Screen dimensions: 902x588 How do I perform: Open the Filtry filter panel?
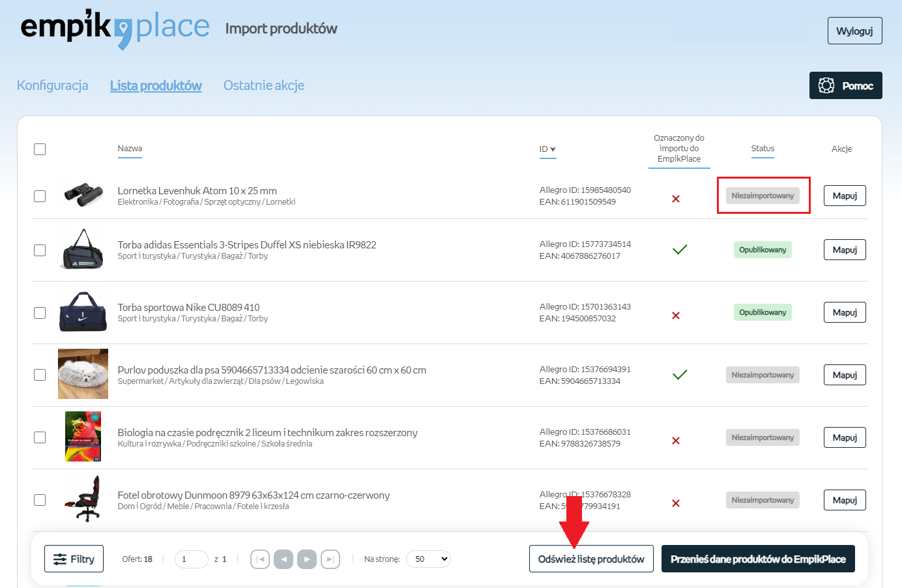(74, 559)
